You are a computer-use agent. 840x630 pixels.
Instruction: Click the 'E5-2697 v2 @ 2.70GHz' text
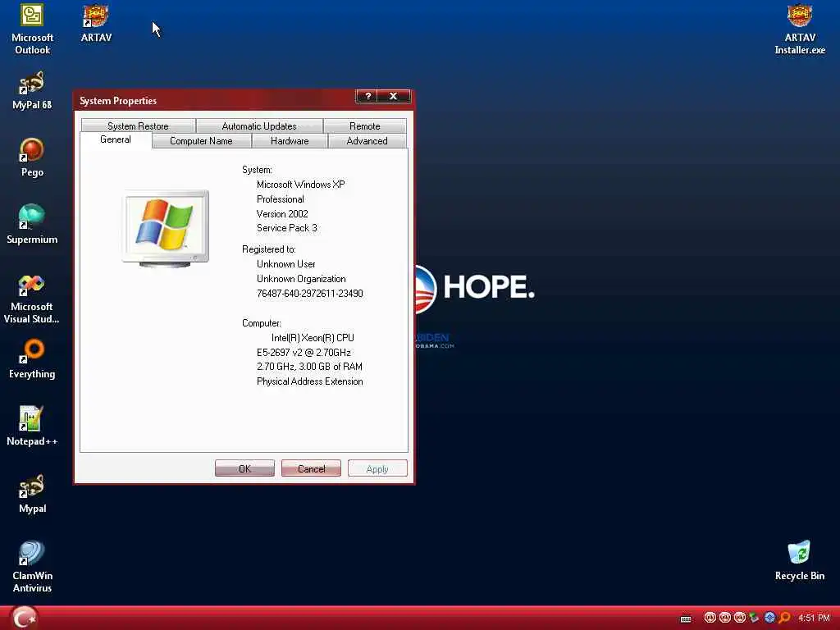coord(304,353)
